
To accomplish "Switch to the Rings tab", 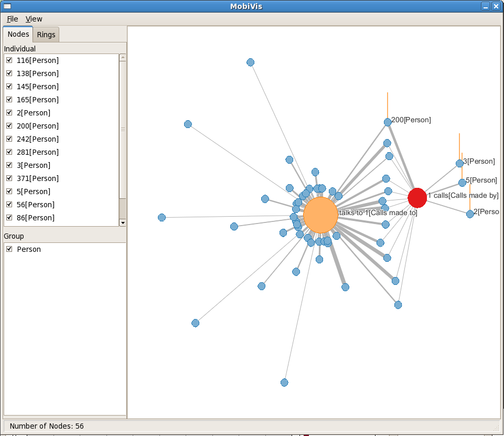I will point(46,35).
